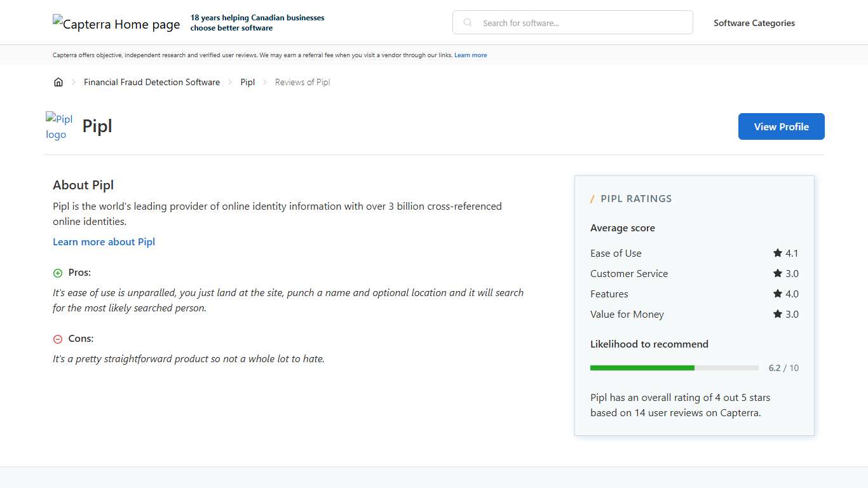Viewport: 868px width, 488px height.
Task: Open the Learn more about Pipl link
Action: point(104,241)
